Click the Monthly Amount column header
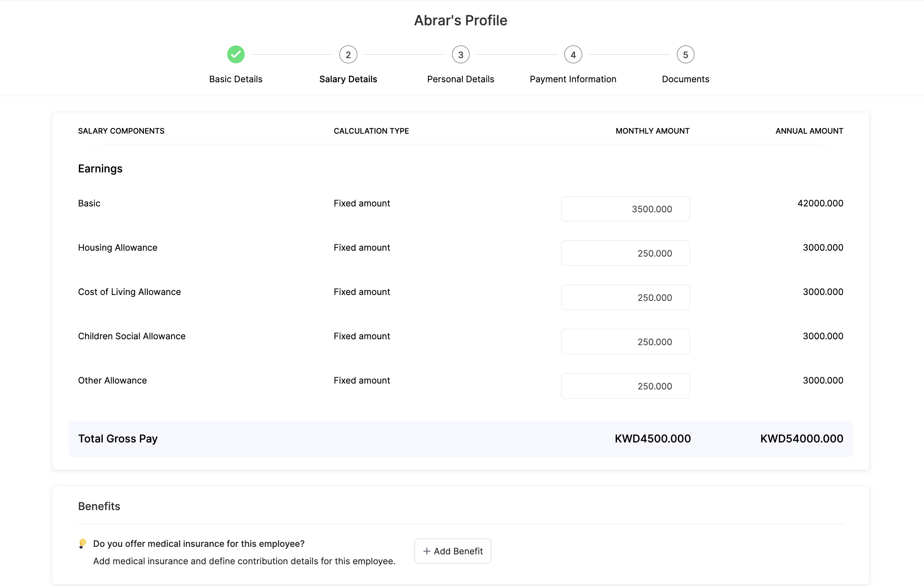This screenshot has height=586, width=924. tap(652, 131)
